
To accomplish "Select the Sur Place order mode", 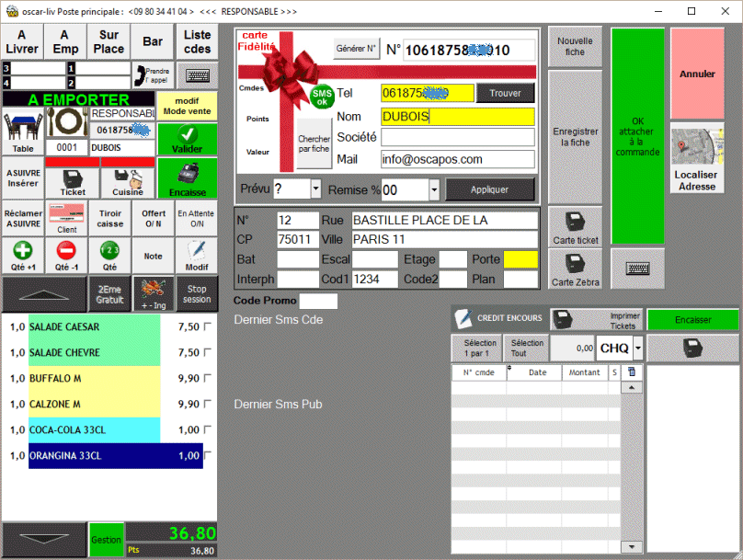I will coord(109,42).
